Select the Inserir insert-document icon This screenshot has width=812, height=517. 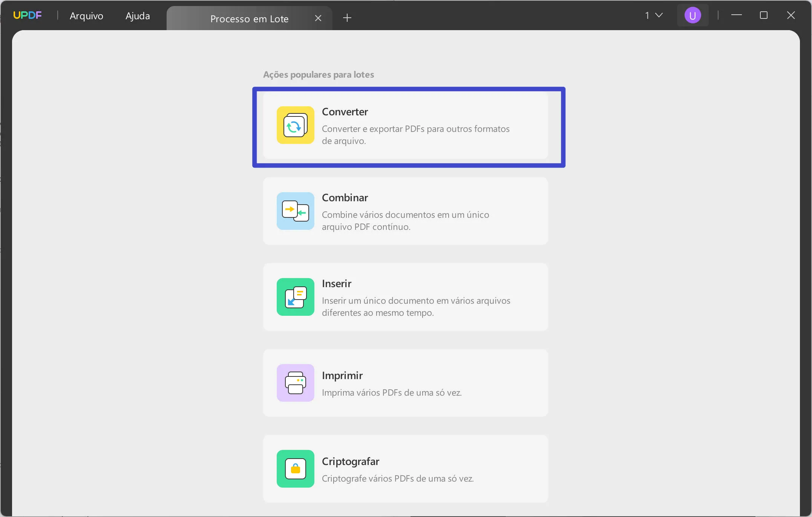(295, 297)
